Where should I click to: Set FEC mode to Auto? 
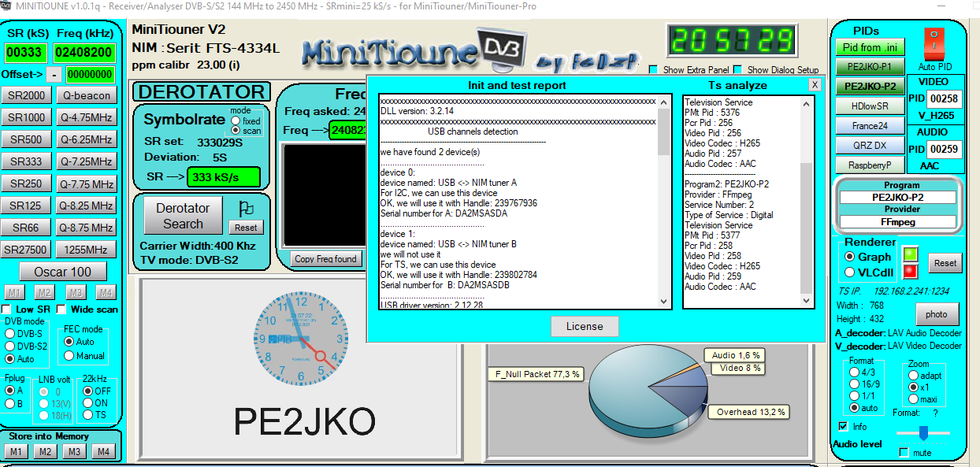point(69,342)
